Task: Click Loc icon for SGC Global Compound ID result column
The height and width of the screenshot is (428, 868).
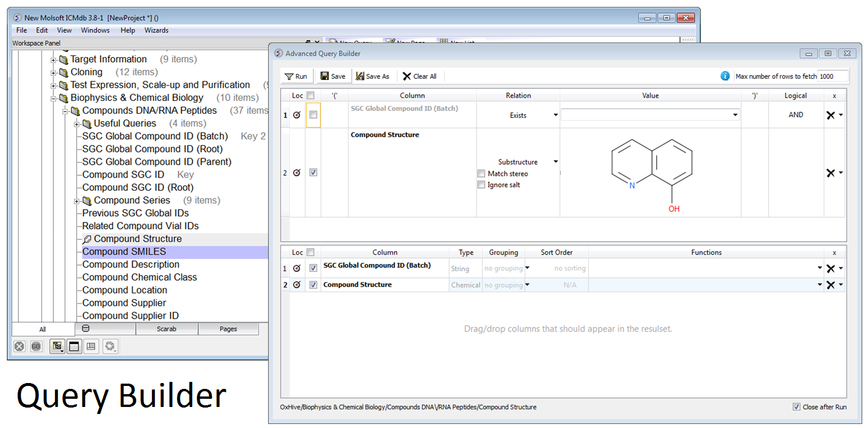Action: click(x=297, y=268)
